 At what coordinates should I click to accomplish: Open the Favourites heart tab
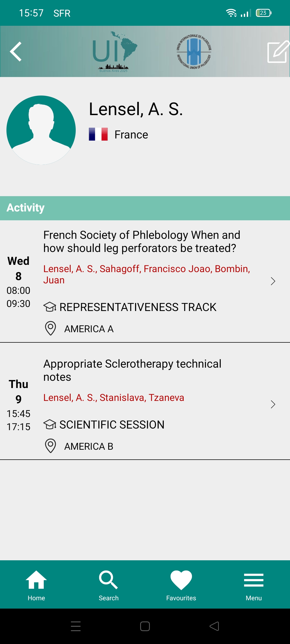(181, 586)
